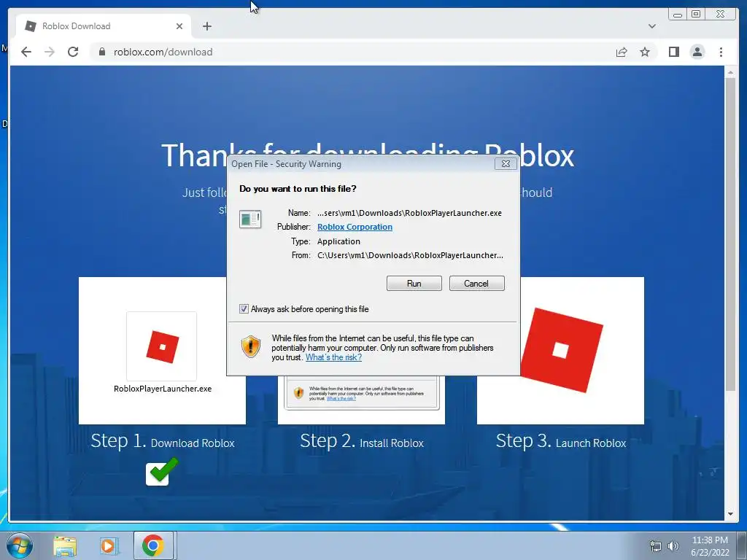Open Chrome's side panel
This screenshot has width=747, height=560.
673,52
